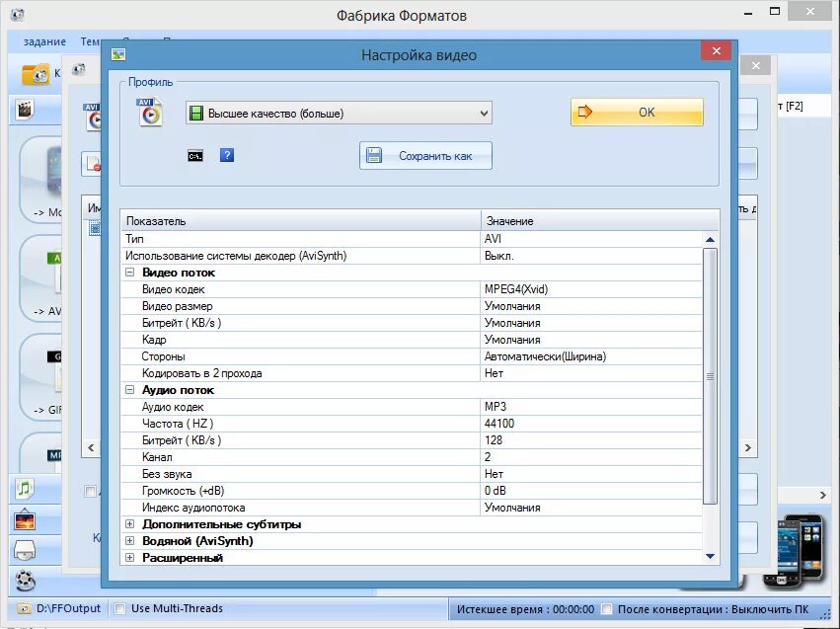840x629 pixels.
Task: Click the output folder camera icon in toolbar
Action: (36, 74)
